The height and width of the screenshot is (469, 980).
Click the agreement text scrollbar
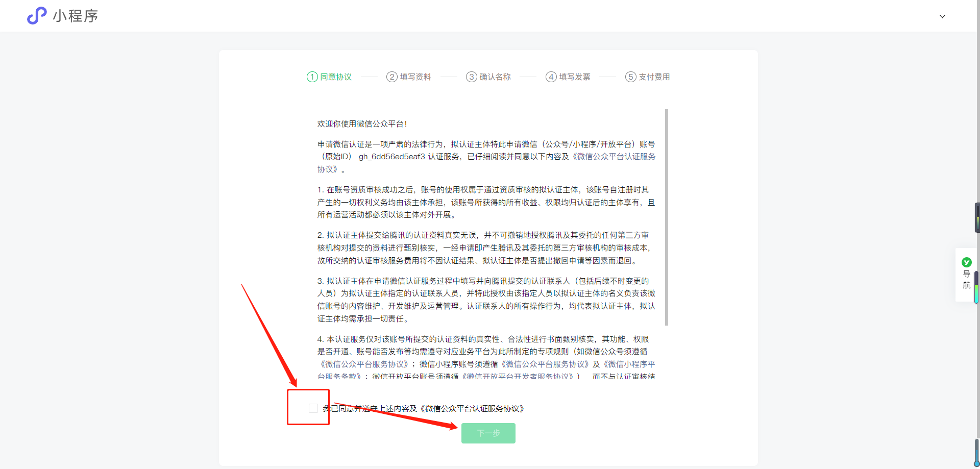pos(666,217)
